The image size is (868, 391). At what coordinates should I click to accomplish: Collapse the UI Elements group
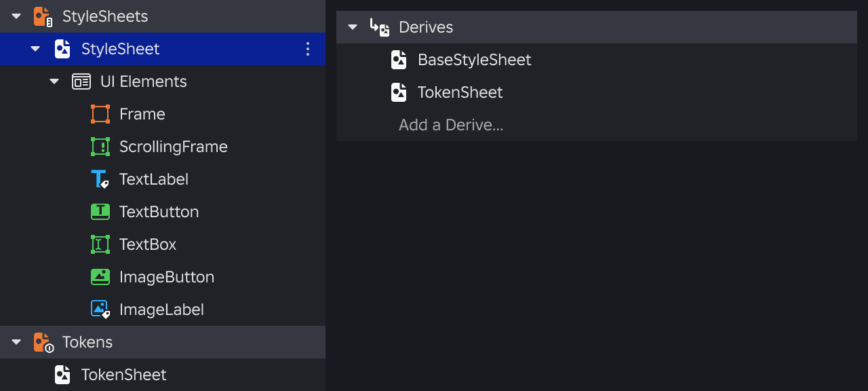click(x=54, y=81)
